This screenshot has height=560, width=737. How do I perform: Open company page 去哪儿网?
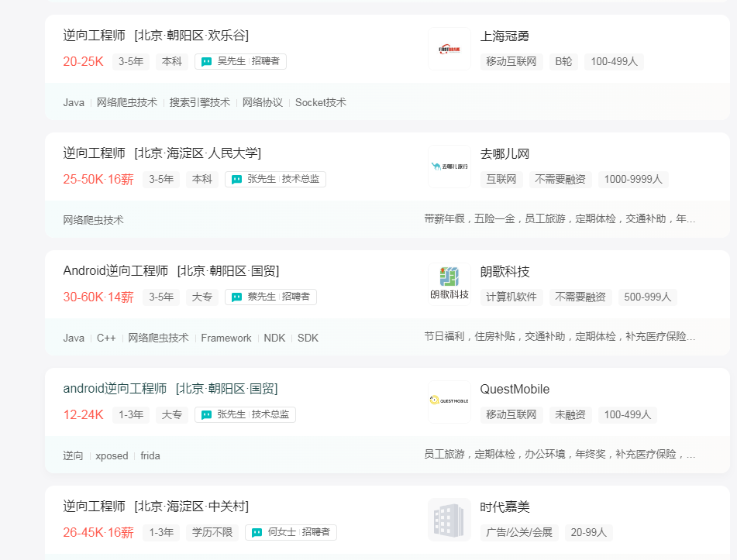505,154
